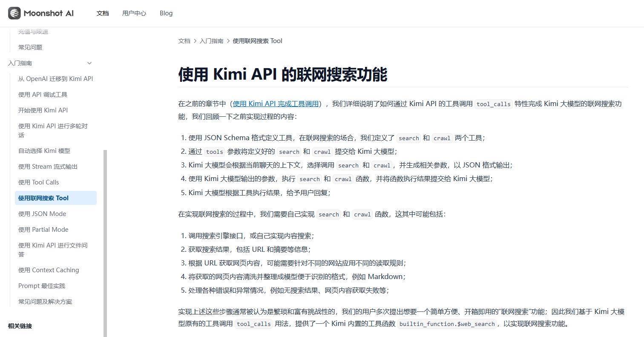This screenshot has height=337, width=644.
Task: Open the 文档 top navigation item
Action: tap(103, 13)
